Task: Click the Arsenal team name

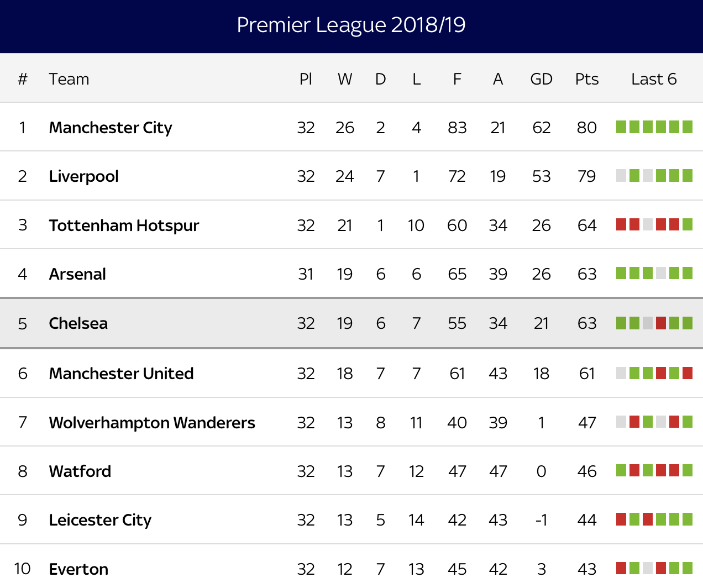Action: pos(77,274)
